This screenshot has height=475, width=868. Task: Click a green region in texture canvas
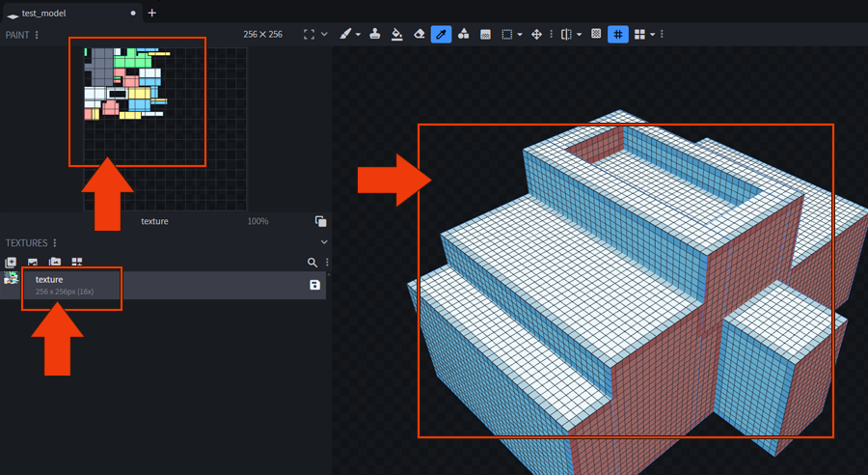(131, 62)
